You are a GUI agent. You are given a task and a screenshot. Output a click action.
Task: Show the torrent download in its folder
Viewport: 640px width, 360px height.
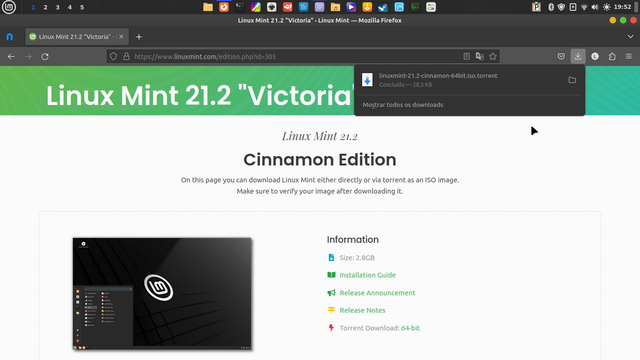(572, 80)
